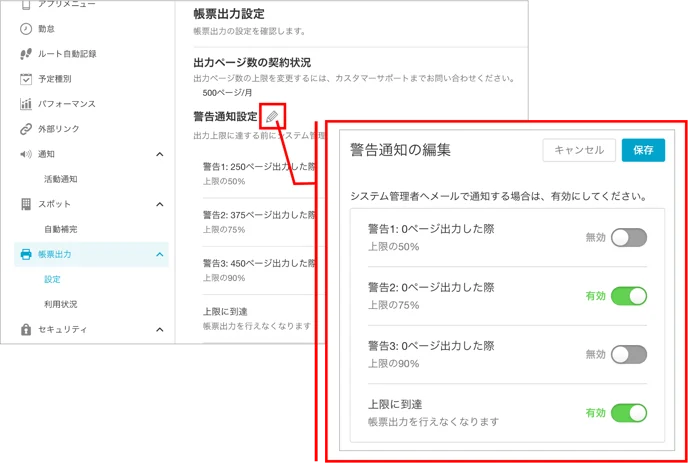Click the footprints icon for ルート自動記録
This screenshot has height=463, width=688.
26,54
